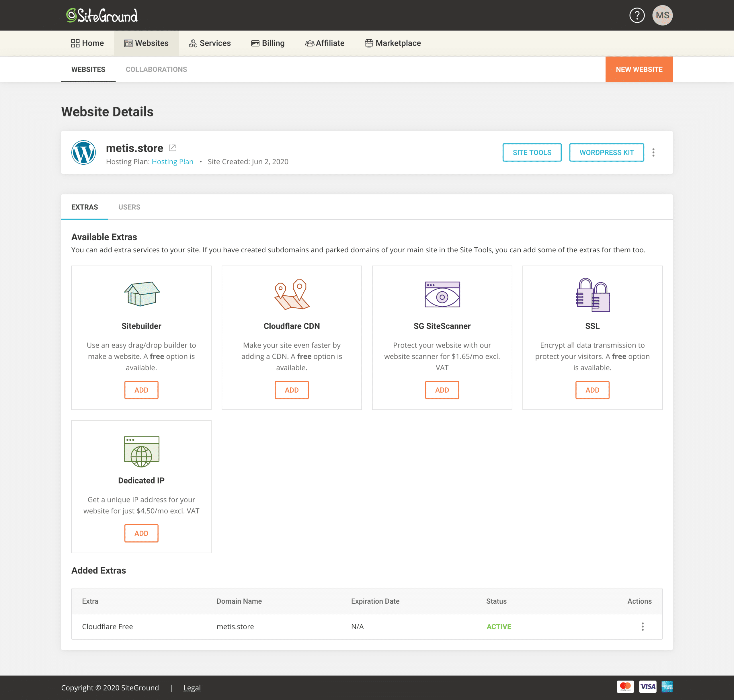Switch to the COLLABORATIONS sub-tab
734x700 pixels.
tap(156, 69)
